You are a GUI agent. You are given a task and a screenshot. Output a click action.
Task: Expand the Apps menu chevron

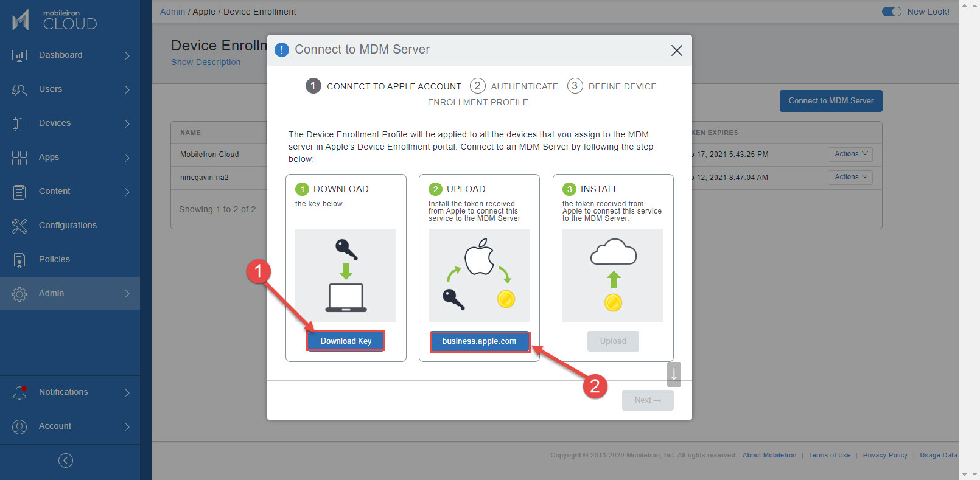(x=127, y=158)
